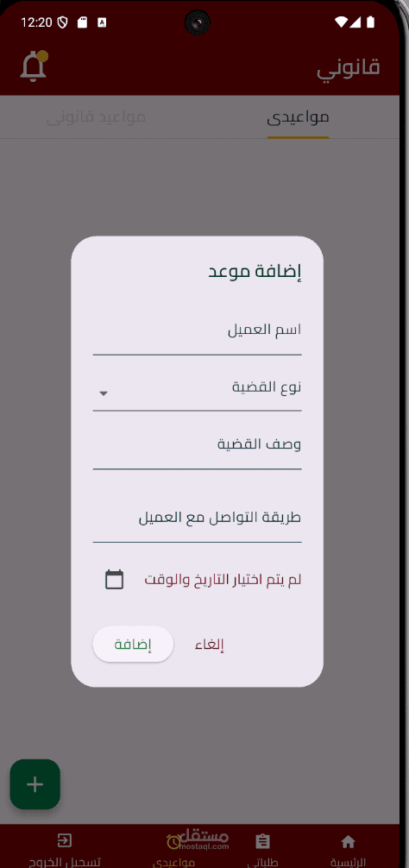Open the clipboard طلباتي icon
Screen dimensions: 409x868
tap(263, 842)
